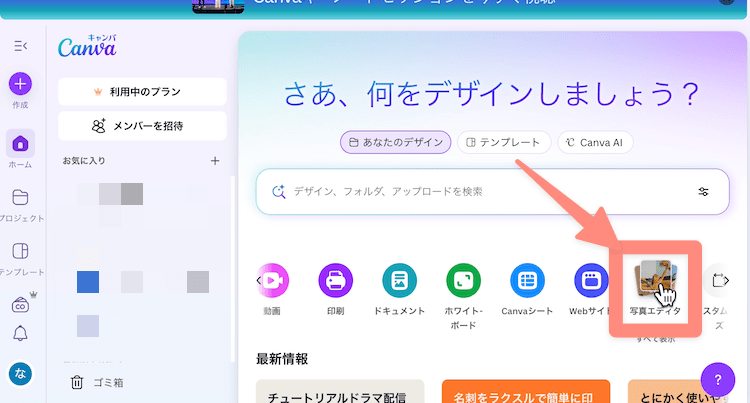Open the blue favorite item thumbnail
Screen dimensions: 750x403
pyautogui.click(x=88, y=282)
